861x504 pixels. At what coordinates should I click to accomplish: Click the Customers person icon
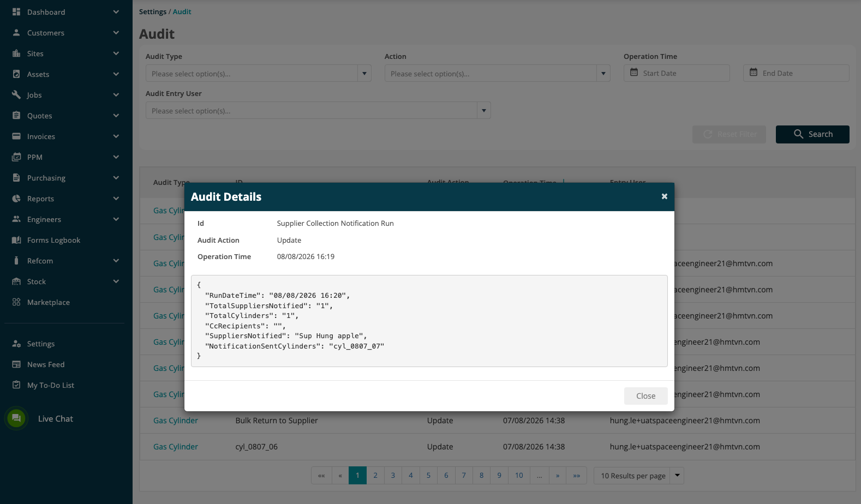pyautogui.click(x=16, y=32)
